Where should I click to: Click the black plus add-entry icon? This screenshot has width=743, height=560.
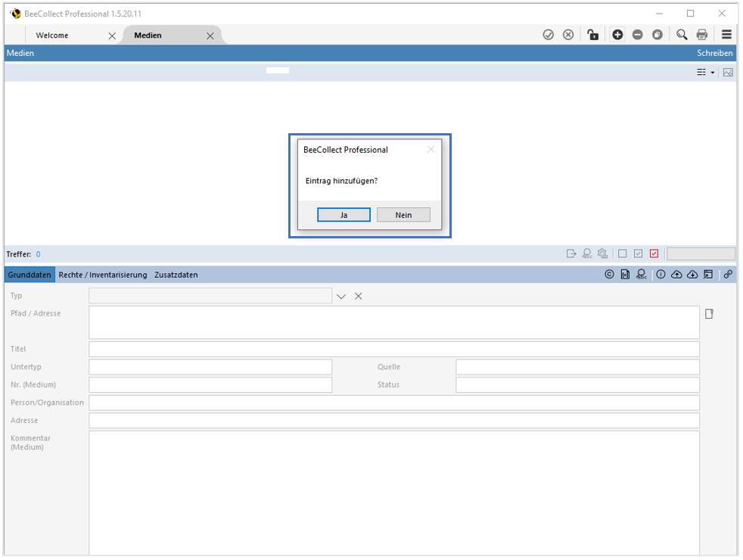tap(617, 35)
